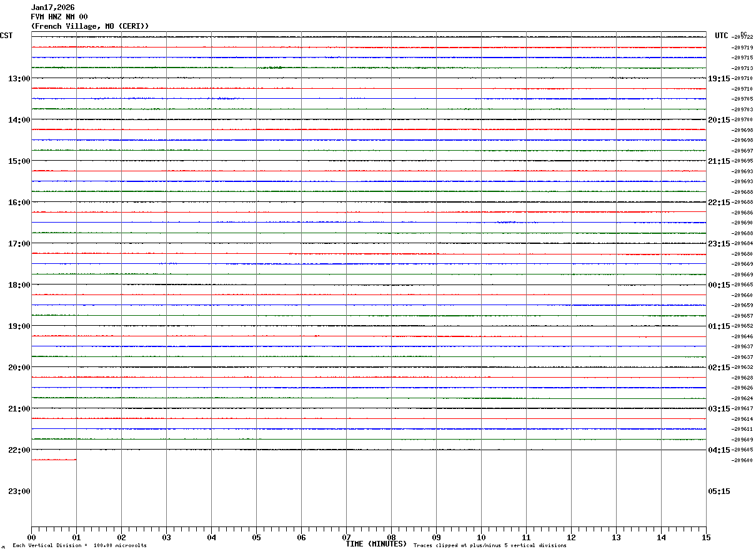Viewport: 756px width, 554px height.
Task: Click the DC offset value "-209652"
Action: coord(743,326)
